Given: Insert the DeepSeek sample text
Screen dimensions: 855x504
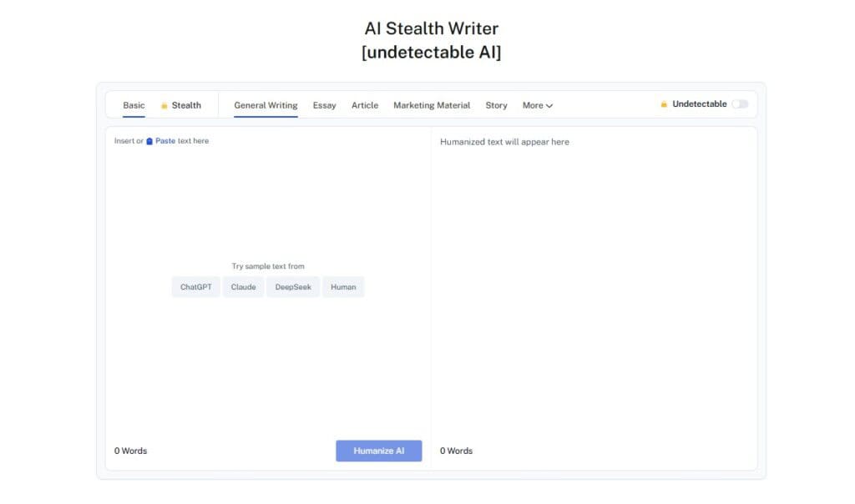Looking at the screenshot, I should [x=293, y=287].
